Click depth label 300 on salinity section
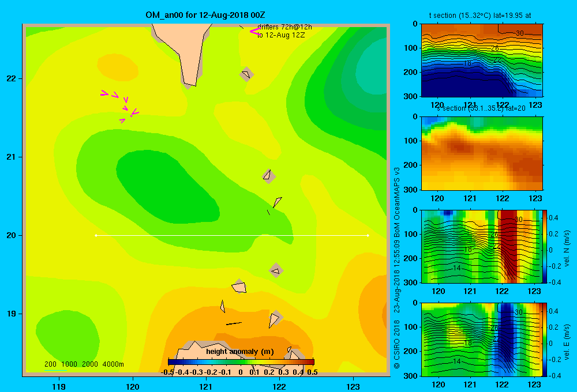The height and width of the screenshot is (392, 577). pyautogui.click(x=411, y=190)
